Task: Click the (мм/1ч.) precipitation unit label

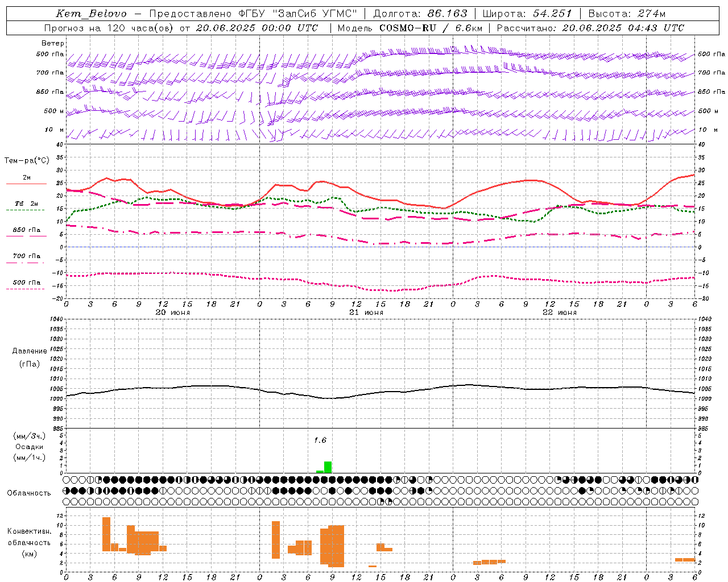Action: click(x=30, y=458)
